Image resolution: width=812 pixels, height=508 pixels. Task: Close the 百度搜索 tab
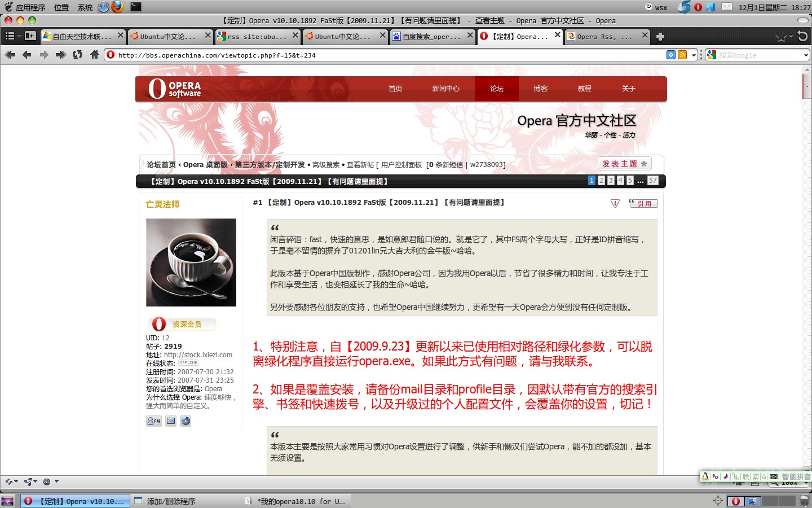470,35
